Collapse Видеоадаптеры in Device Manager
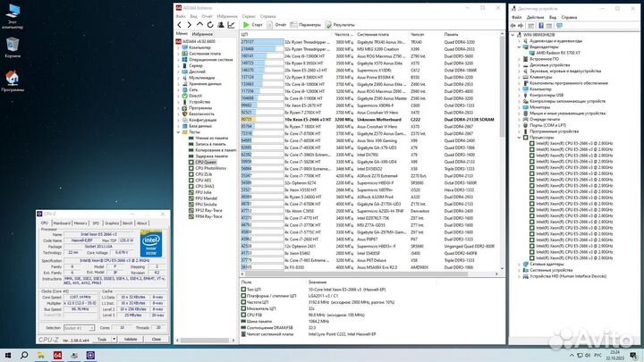The height and width of the screenshot is (362, 644). coord(519,47)
